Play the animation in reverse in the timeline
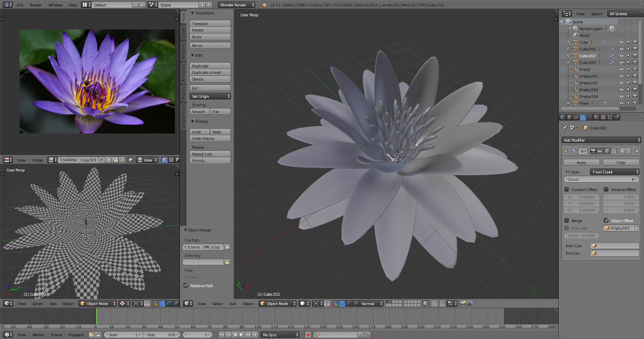This screenshot has height=339, width=644. 235,335
